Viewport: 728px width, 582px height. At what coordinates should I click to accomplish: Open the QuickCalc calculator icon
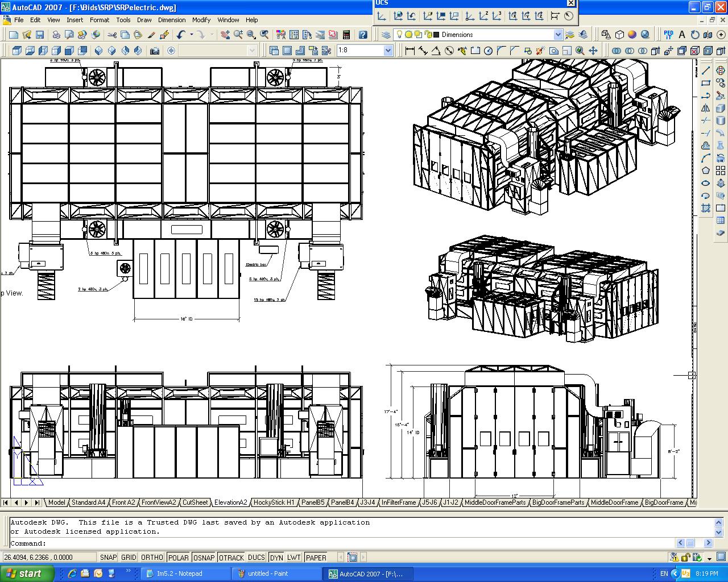pos(346,35)
